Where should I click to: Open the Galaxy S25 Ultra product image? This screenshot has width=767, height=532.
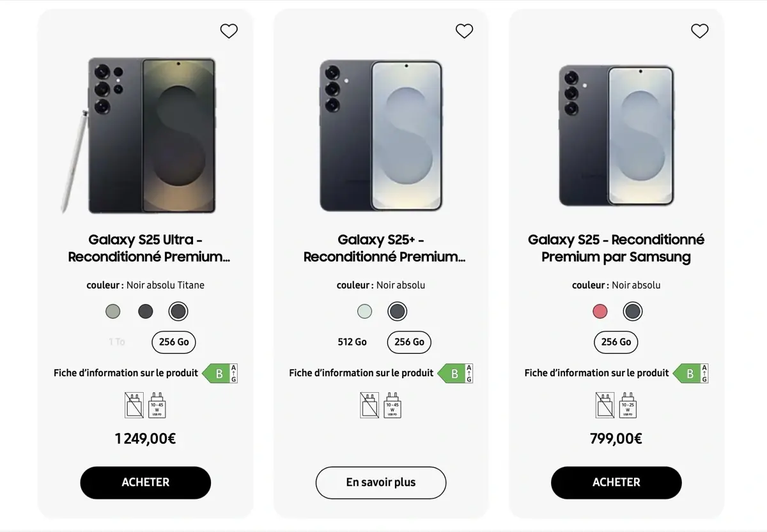(x=145, y=134)
